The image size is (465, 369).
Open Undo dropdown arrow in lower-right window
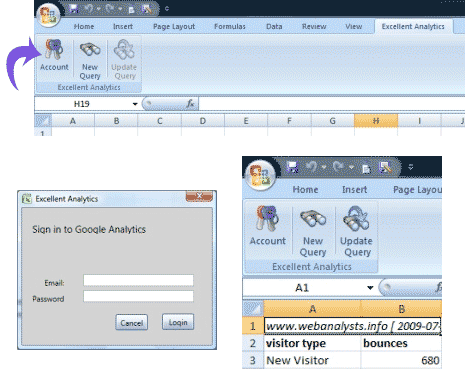[x=323, y=167]
